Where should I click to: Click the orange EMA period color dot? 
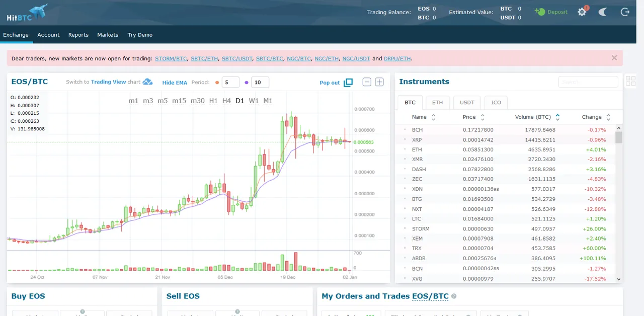[x=217, y=82]
